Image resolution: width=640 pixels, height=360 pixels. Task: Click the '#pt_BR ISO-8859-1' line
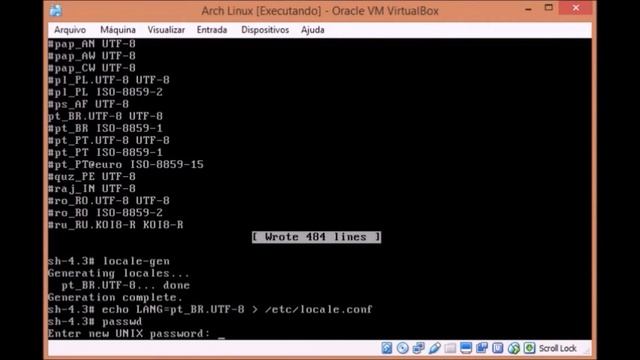tap(105, 128)
